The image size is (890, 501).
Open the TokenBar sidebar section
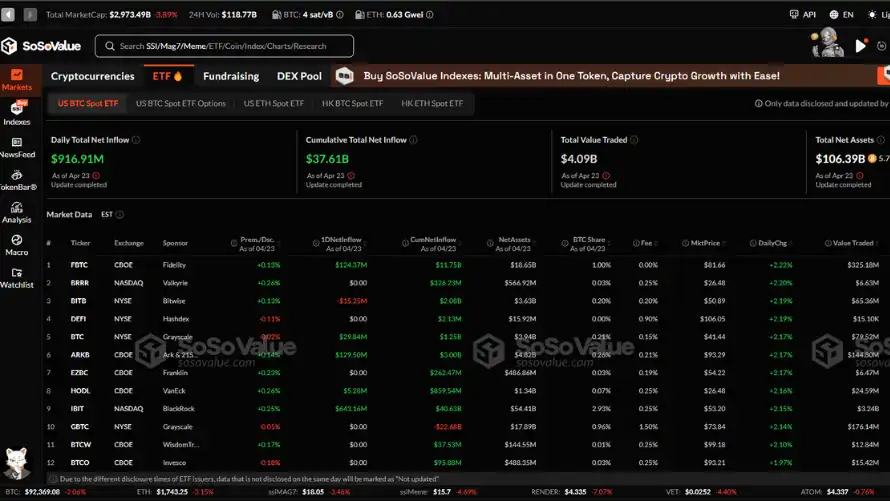pyautogui.click(x=17, y=180)
